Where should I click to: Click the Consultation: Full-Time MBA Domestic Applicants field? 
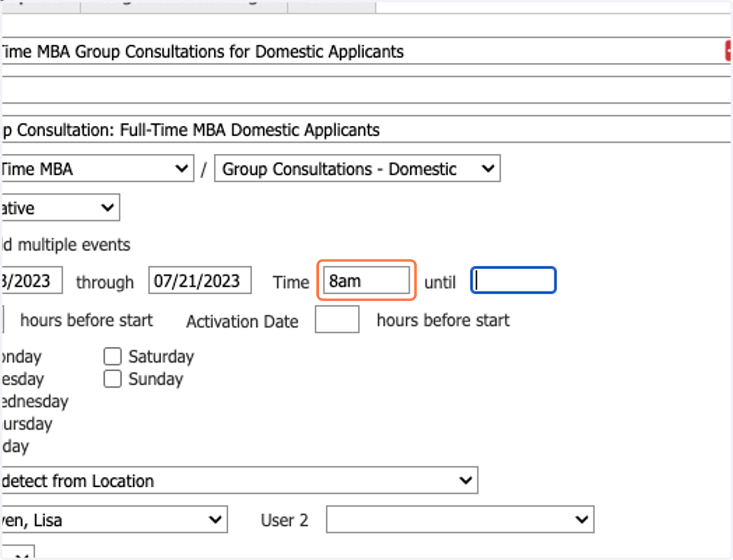point(365,129)
